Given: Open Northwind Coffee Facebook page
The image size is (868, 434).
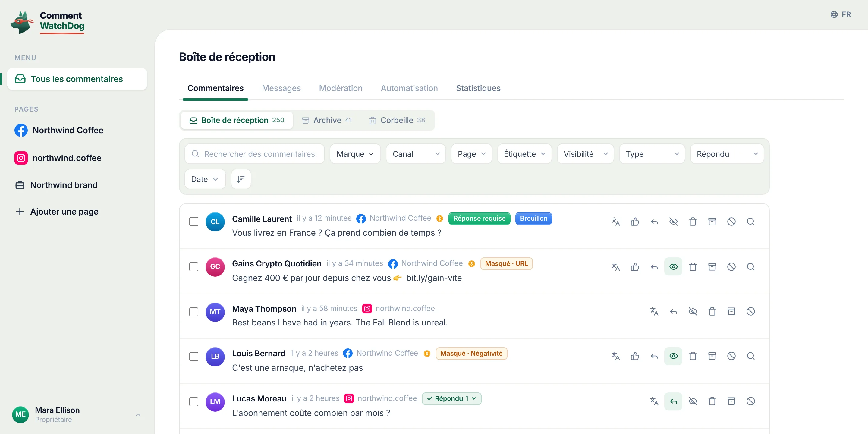Looking at the screenshot, I should point(77,130).
